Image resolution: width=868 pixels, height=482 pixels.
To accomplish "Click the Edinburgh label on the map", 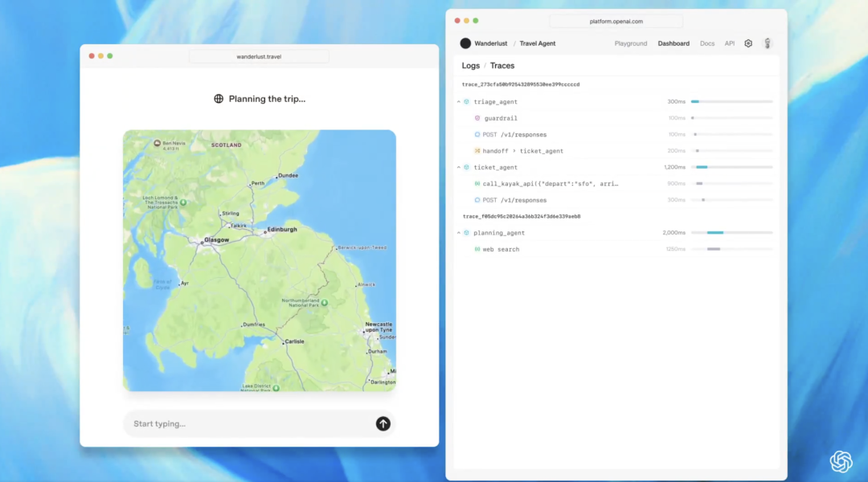I will point(282,229).
